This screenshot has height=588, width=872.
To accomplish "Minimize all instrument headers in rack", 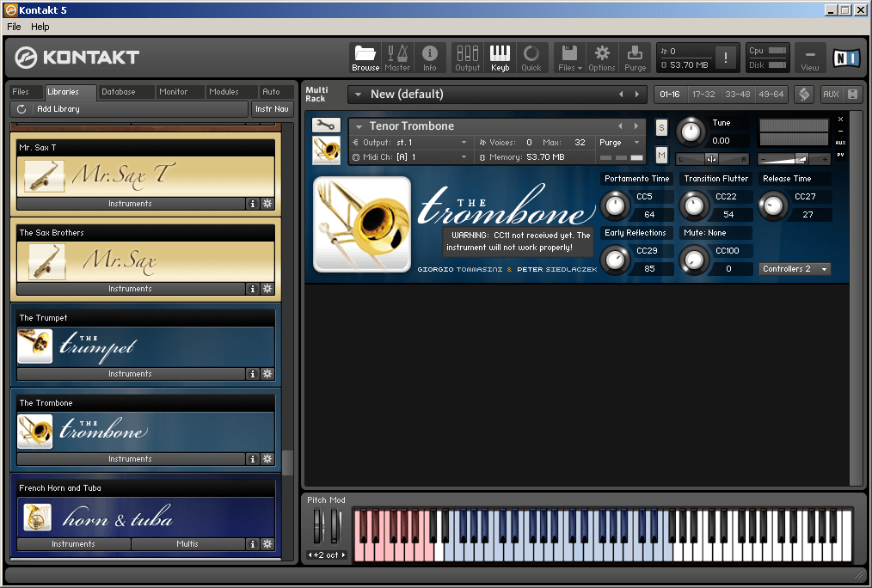I will (x=852, y=94).
